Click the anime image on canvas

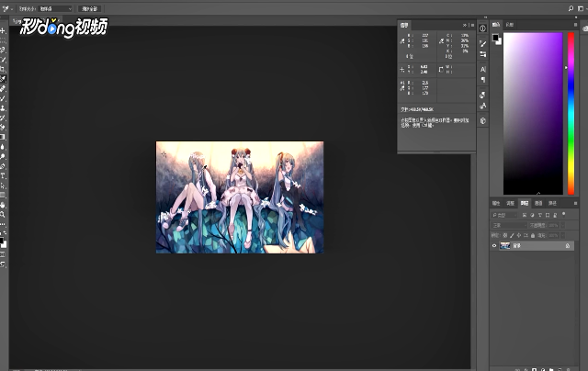pos(240,197)
